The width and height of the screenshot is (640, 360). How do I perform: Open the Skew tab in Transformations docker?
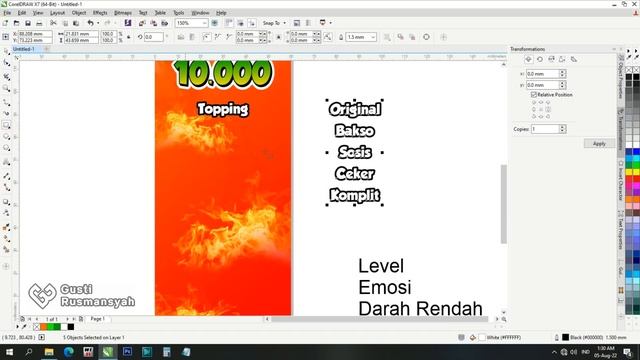point(573,59)
